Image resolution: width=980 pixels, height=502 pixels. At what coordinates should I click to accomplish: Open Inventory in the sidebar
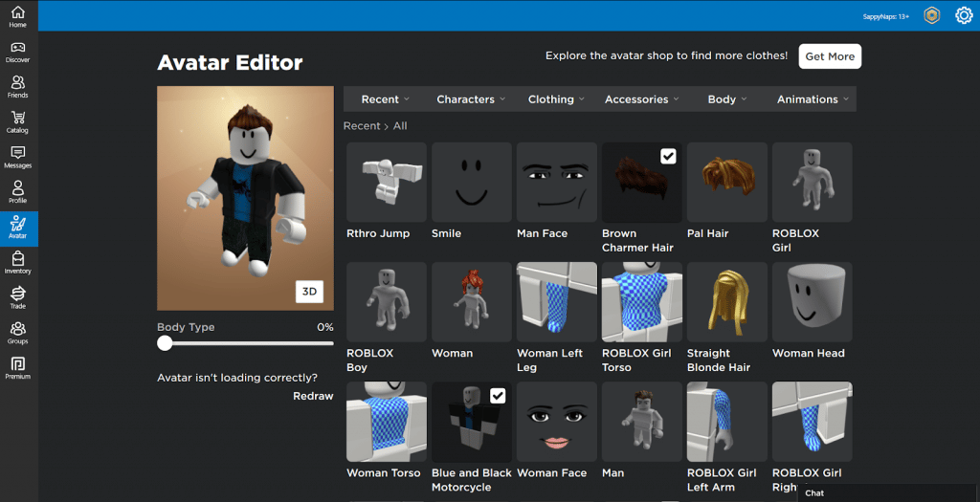coord(17,263)
